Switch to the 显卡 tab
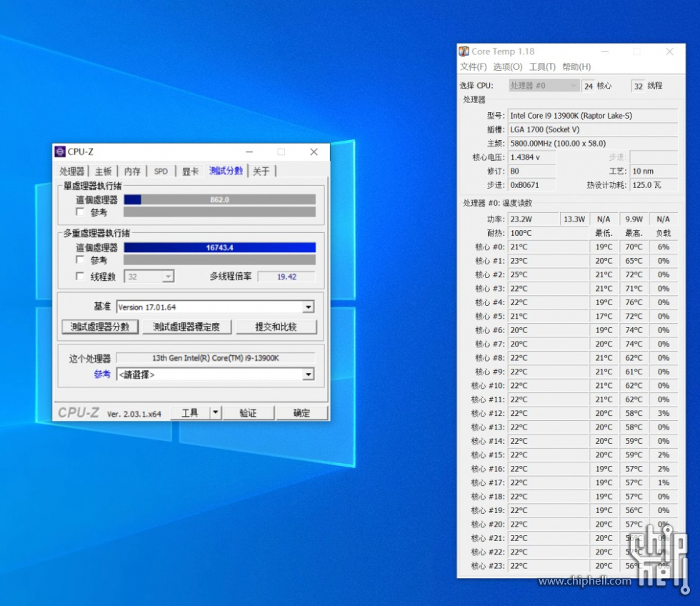This screenshot has width=700, height=606. tap(190, 171)
